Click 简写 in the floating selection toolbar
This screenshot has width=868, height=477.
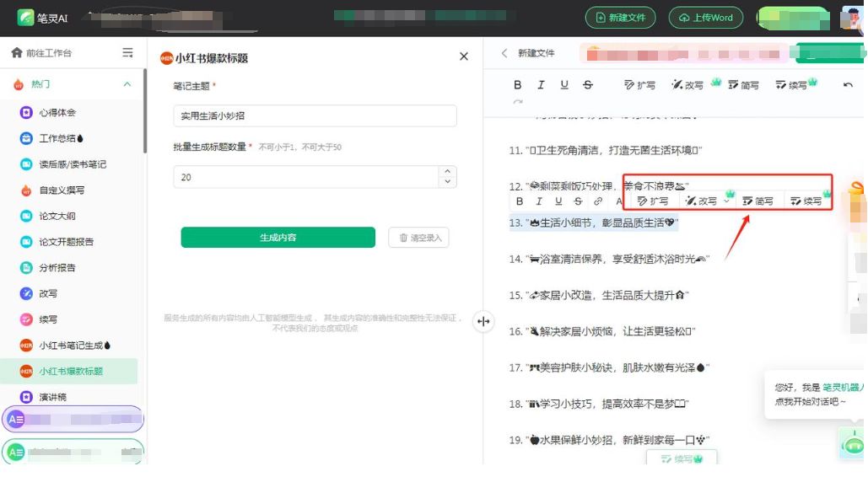pos(757,201)
